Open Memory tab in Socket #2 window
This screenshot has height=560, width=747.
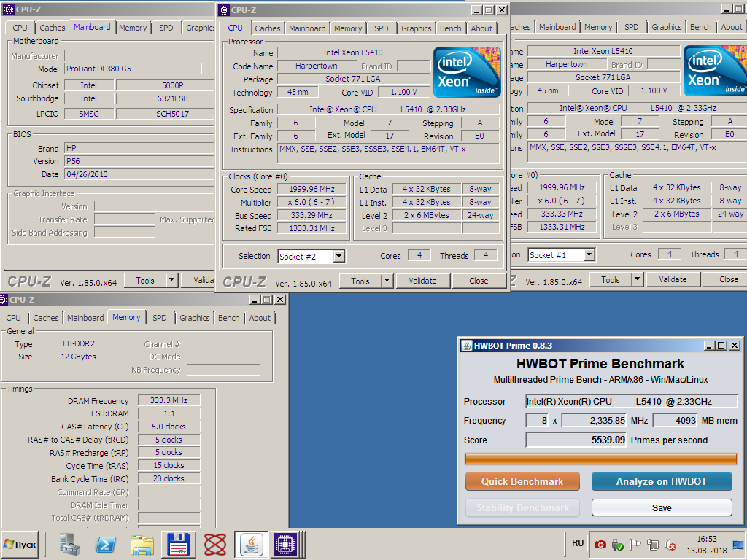pos(348,28)
